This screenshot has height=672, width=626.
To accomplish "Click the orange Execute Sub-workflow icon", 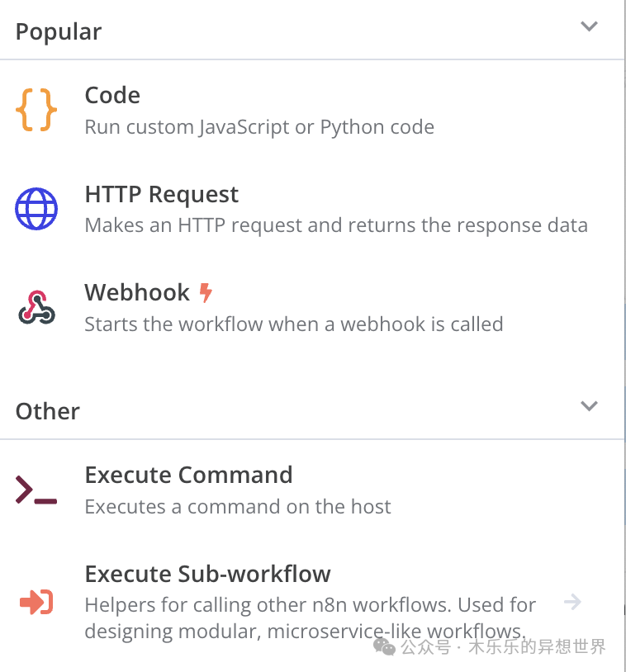I will click(36, 602).
